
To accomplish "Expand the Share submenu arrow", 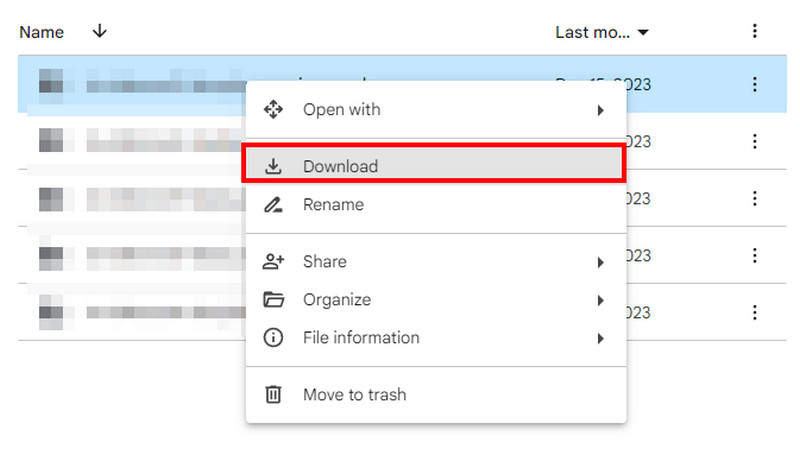I will point(601,262).
